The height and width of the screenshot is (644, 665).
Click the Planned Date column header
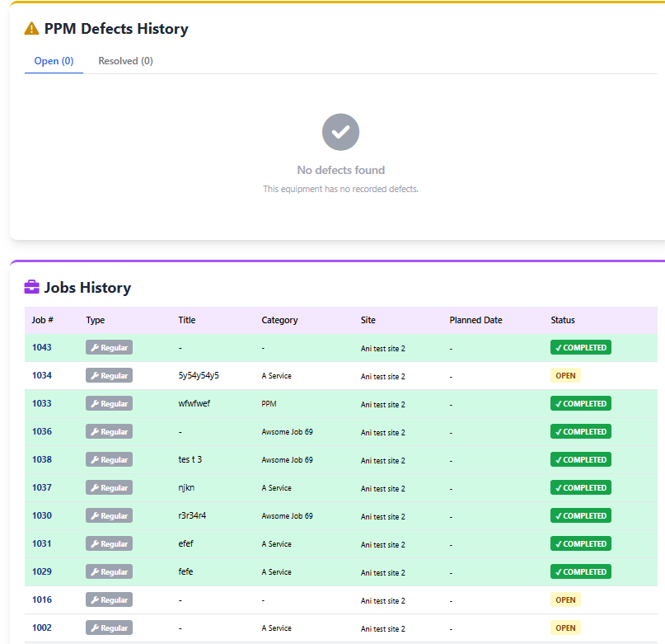(475, 320)
